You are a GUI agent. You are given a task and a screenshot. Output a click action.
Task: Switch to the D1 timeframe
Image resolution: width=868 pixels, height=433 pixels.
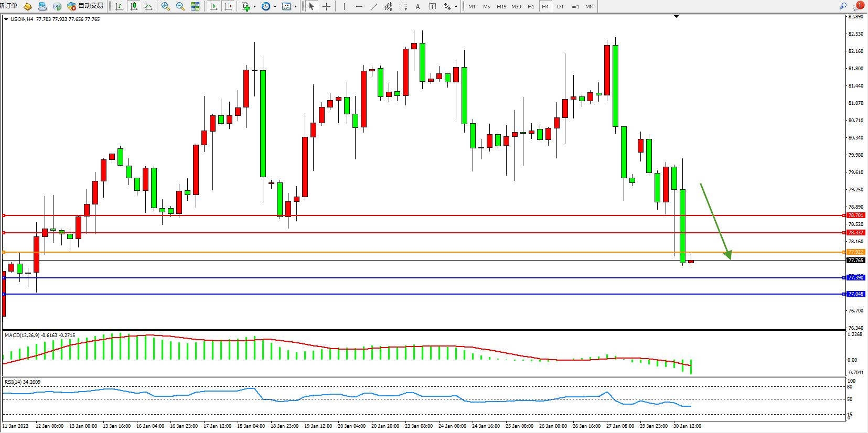(560, 6)
